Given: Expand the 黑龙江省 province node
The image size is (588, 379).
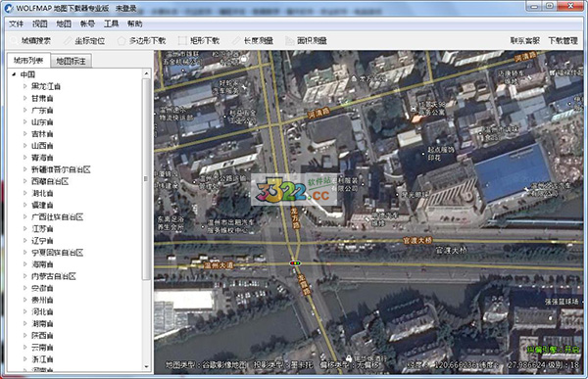Looking at the screenshot, I should 25,86.
